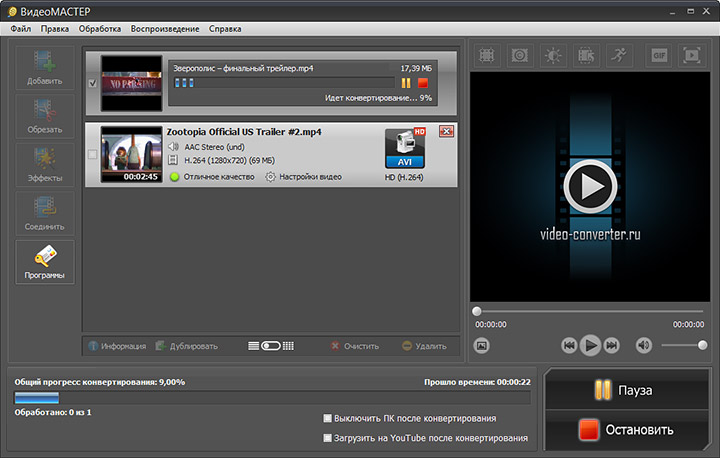Image resolution: width=720 pixels, height=458 pixels.
Task: Open Настройки видео settings for Zootopia trailer
Action: (303, 177)
